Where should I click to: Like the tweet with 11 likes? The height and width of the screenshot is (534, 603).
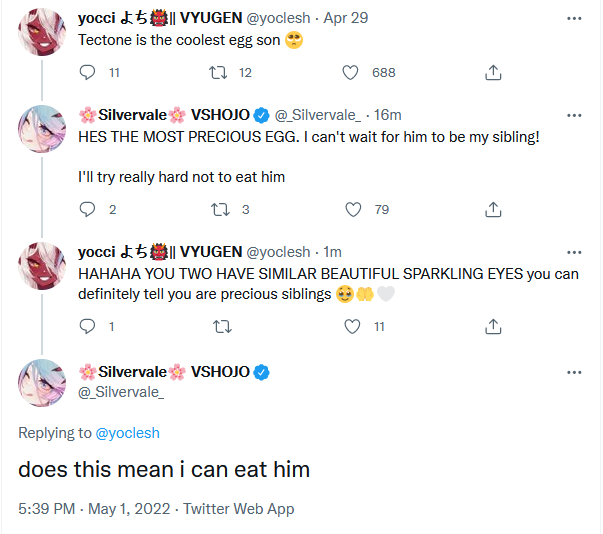pyautogui.click(x=351, y=326)
